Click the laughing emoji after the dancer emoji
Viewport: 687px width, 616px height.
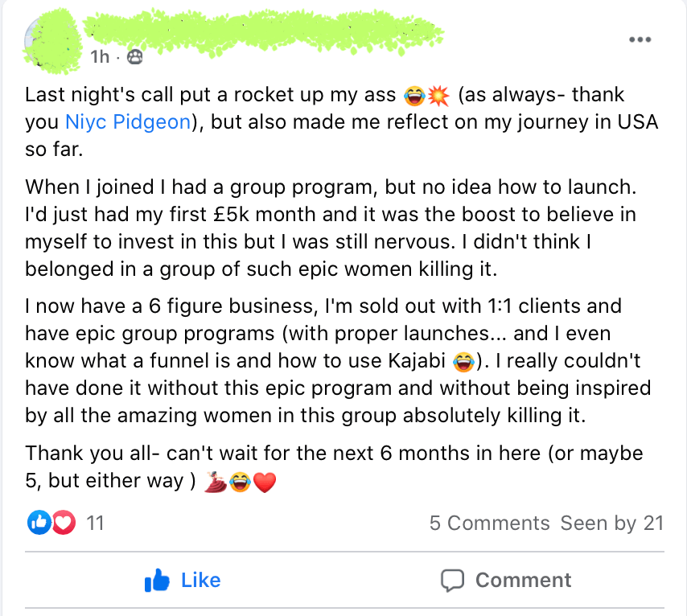(x=239, y=483)
